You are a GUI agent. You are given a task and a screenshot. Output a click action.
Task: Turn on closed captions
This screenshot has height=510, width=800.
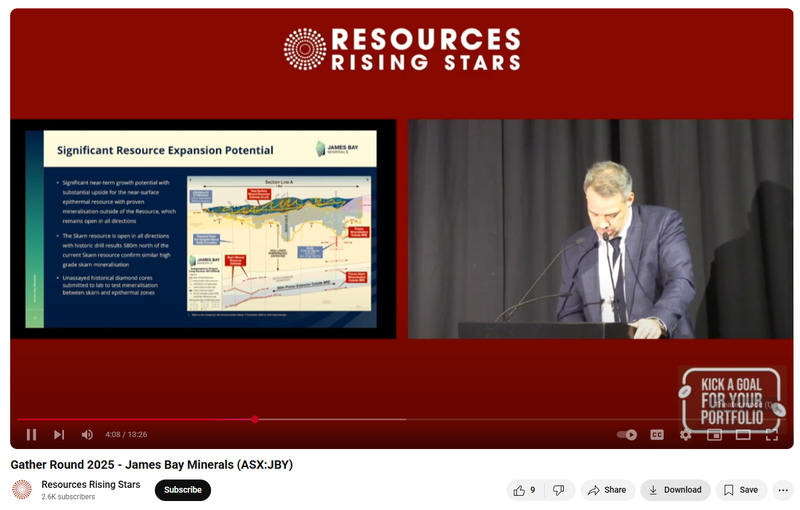pos(657,435)
